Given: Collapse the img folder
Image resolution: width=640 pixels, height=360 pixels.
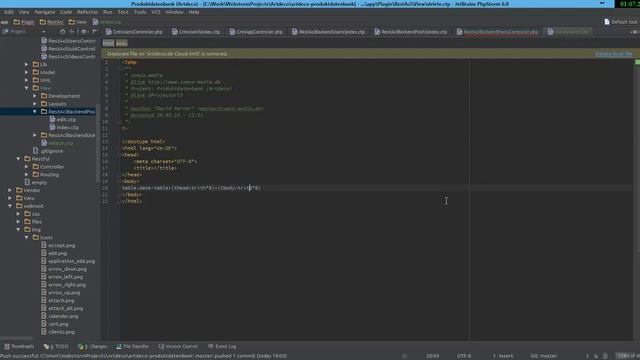Looking at the screenshot, I should pos(18,229).
